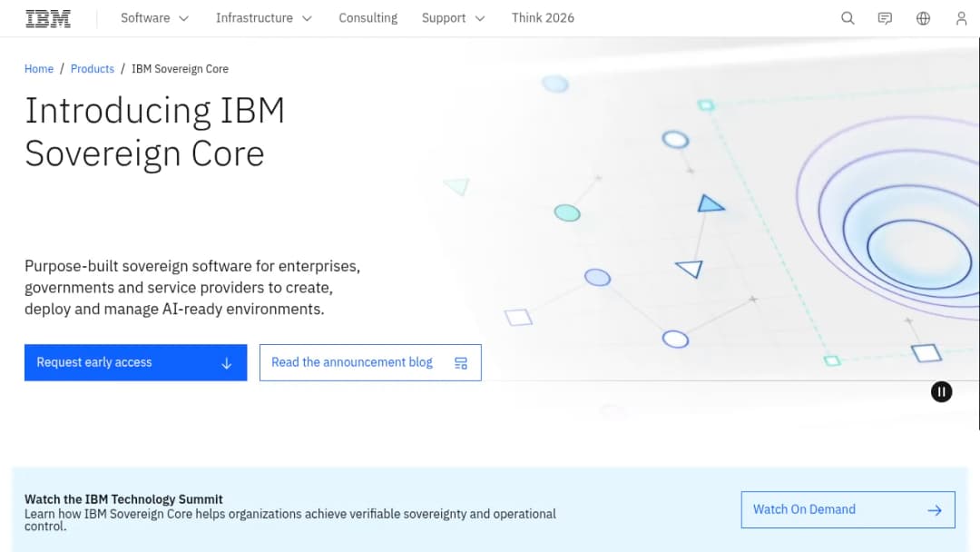Pause the hero animation
Viewport: 980px width, 552px height.
[941, 392]
